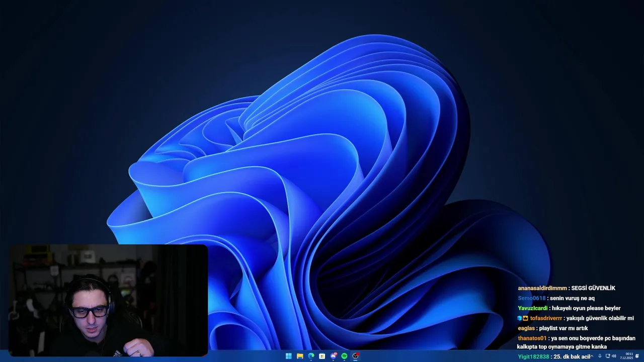Open the notification bell in the tray
This screenshot has height=362, width=644.
637,355
